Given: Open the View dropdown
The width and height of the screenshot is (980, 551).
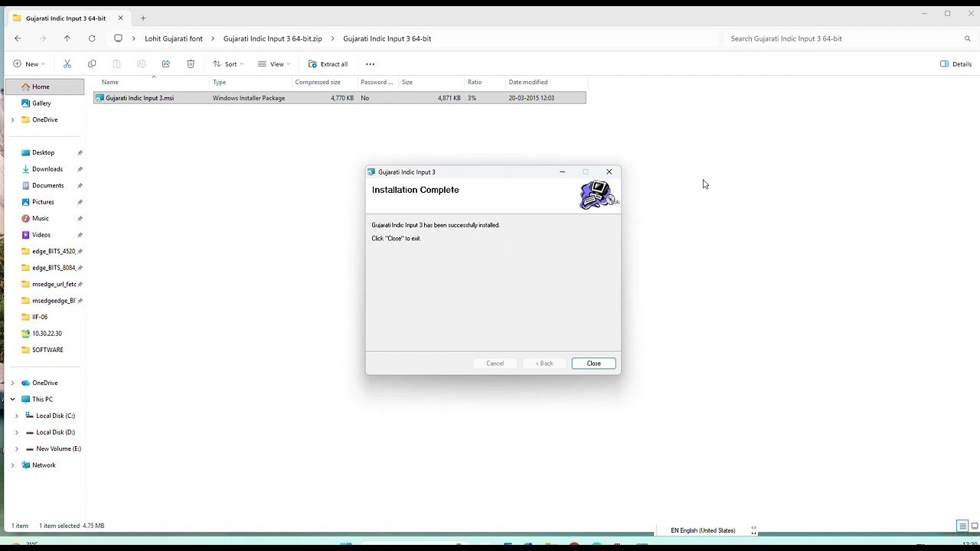Looking at the screenshot, I should pyautogui.click(x=274, y=64).
